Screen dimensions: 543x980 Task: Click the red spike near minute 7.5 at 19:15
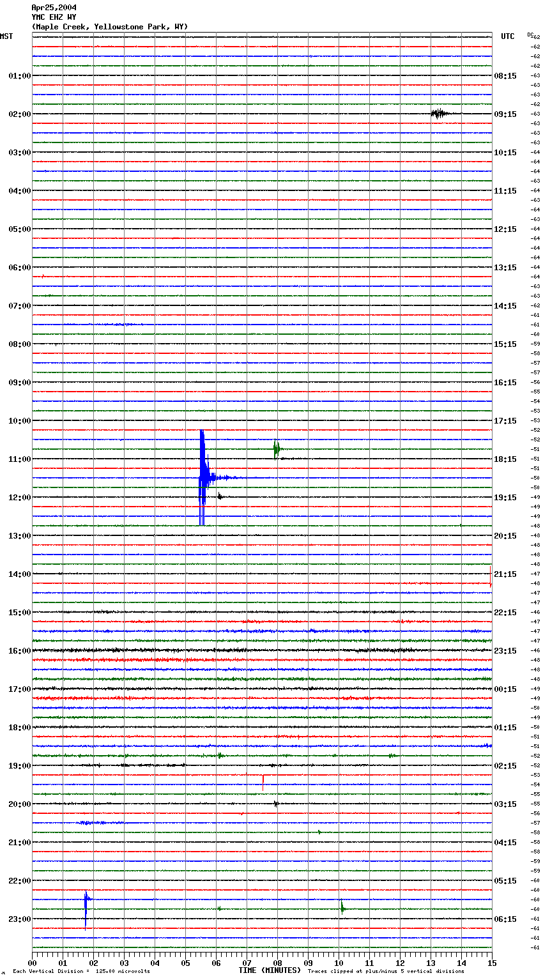(263, 782)
